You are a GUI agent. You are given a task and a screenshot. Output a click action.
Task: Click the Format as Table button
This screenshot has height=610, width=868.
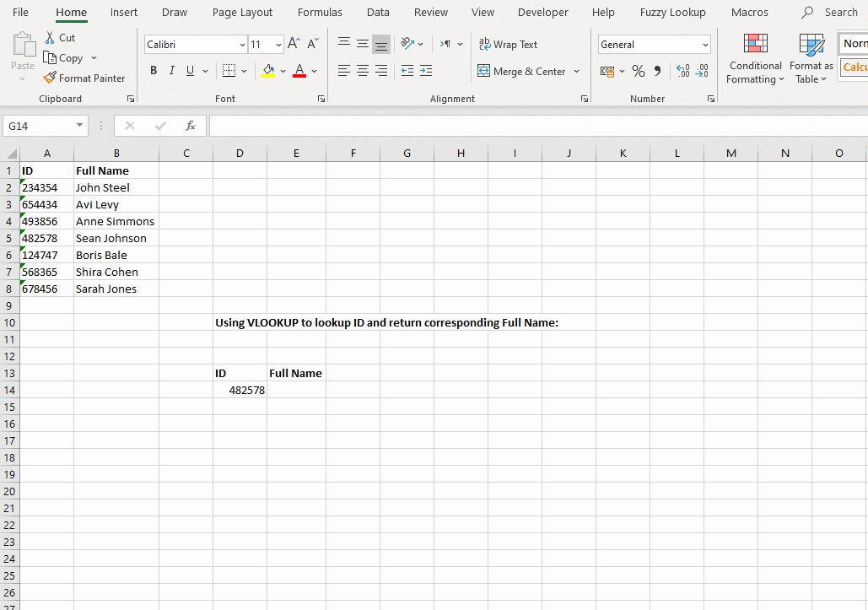(811, 59)
